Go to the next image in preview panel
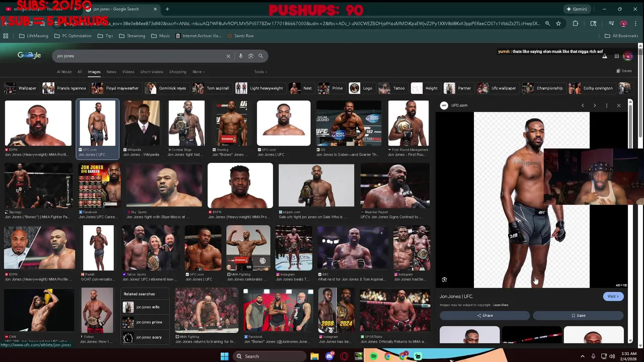The width and height of the screenshot is (644, 362). 595,106
